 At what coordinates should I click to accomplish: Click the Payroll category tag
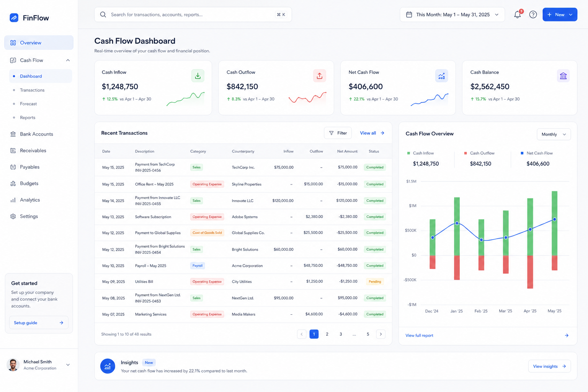coord(198,265)
